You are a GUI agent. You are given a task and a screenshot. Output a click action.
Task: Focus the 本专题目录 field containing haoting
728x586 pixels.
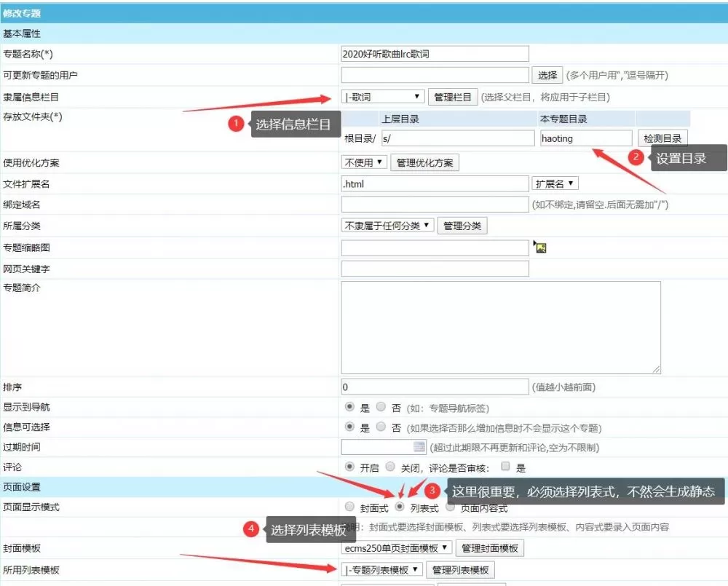[586, 138]
